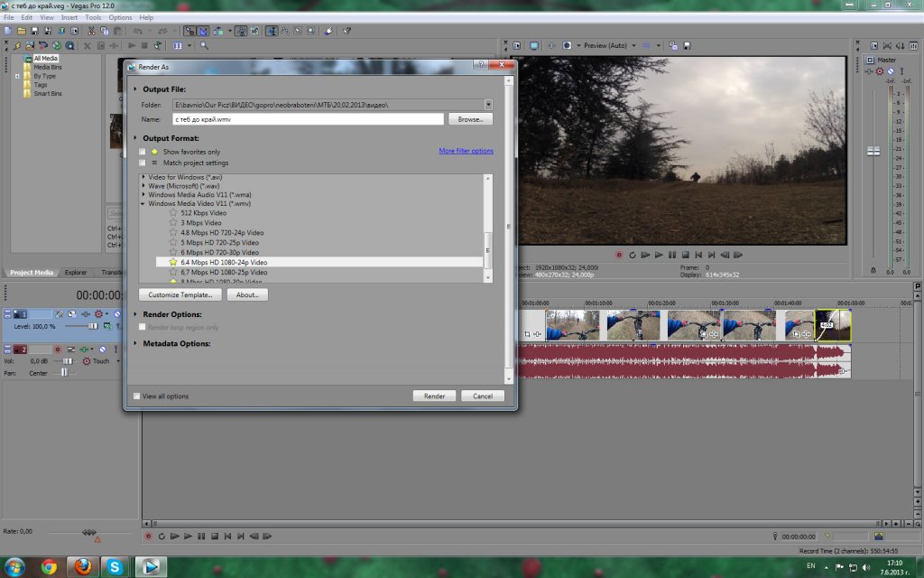Open the Folder path dropdown arrow
Viewport: 924px width, 578px height.
pos(488,105)
